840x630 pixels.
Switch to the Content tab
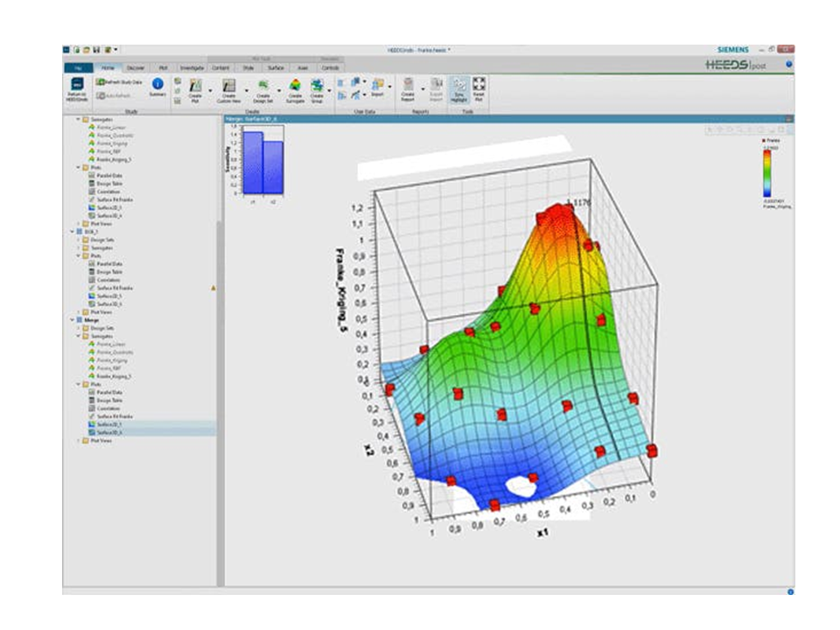[x=220, y=68]
